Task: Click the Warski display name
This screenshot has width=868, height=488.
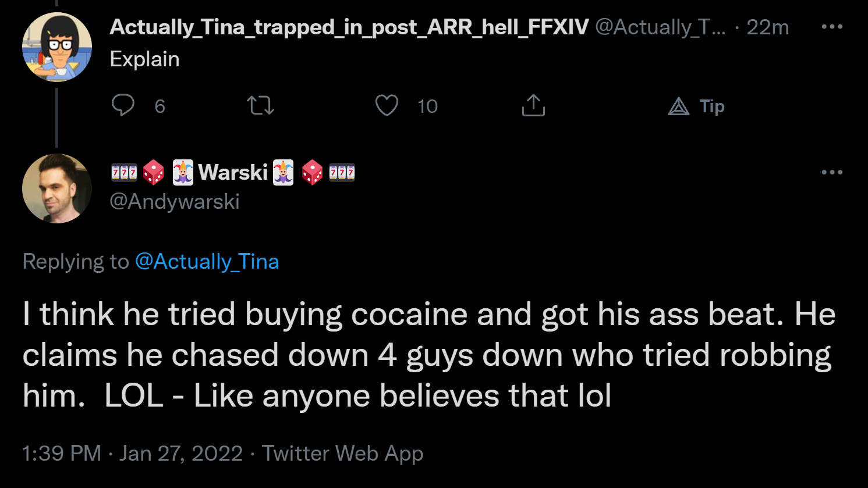Action: (232, 172)
